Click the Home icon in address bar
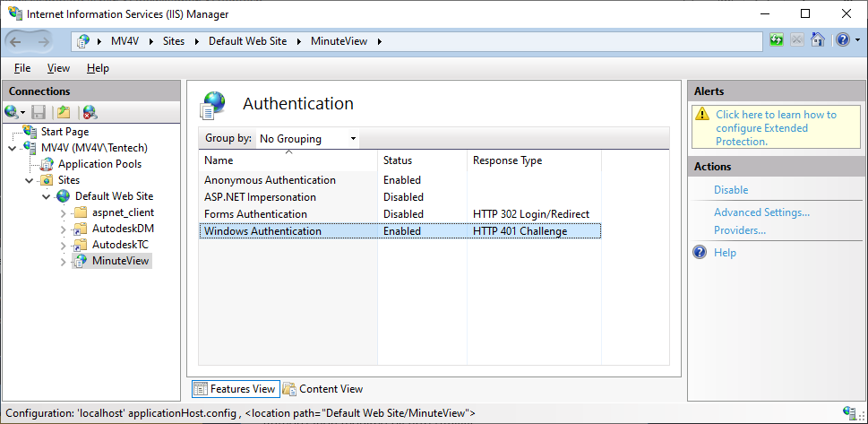The width and height of the screenshot is (868, 424). (818, 40)
